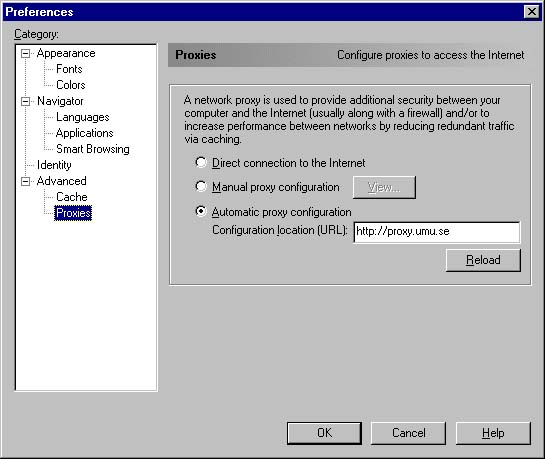Open the Cache category
Screen dimensions: 545x459
(72, 197)
